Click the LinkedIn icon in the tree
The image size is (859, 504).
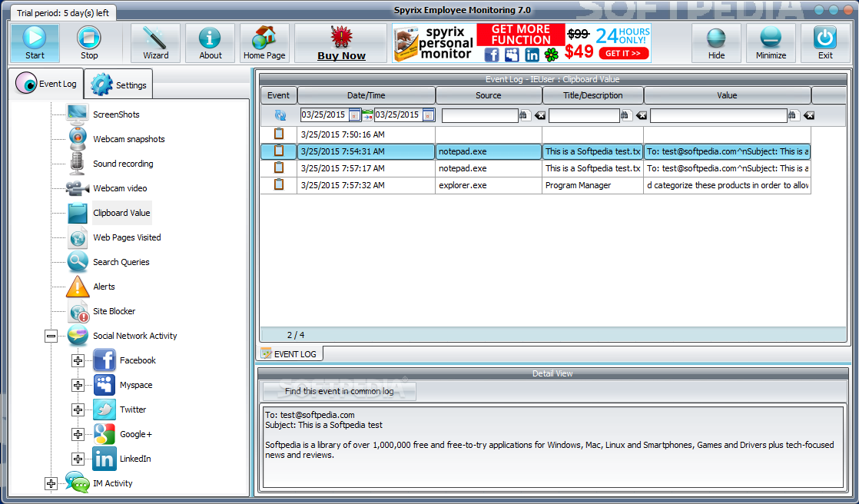point(104,459)
